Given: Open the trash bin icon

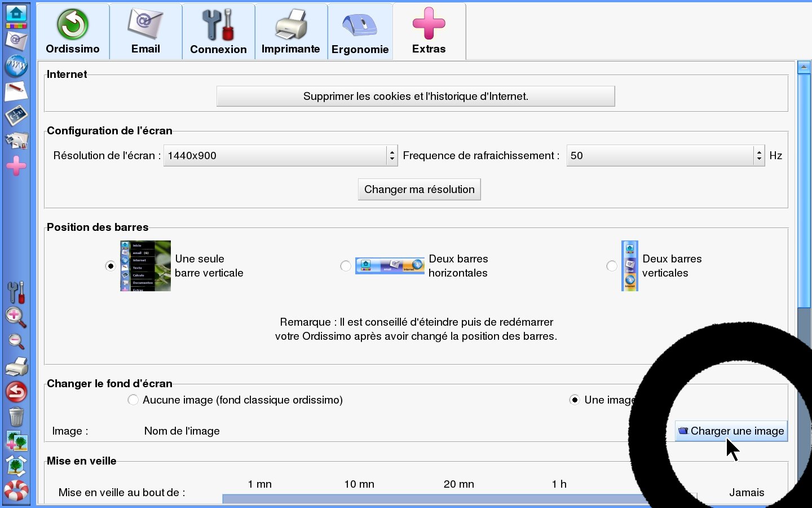Looking at the screenshot, I should click(x=16, y=417).
